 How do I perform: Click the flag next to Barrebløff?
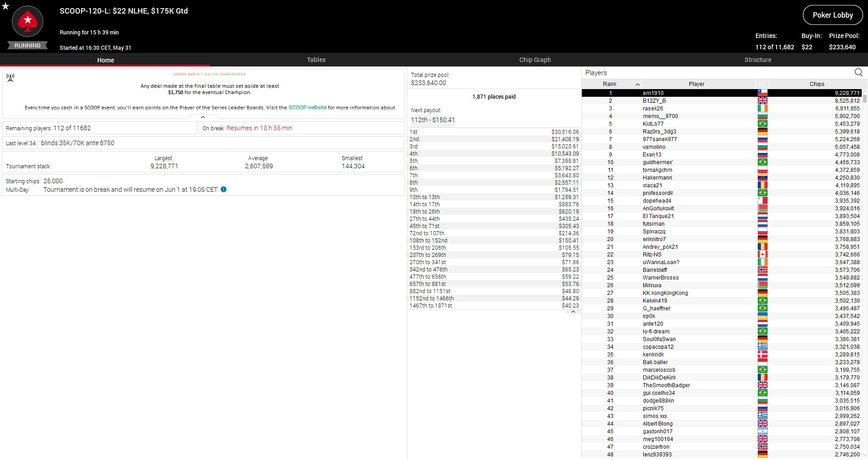[763, 270]
